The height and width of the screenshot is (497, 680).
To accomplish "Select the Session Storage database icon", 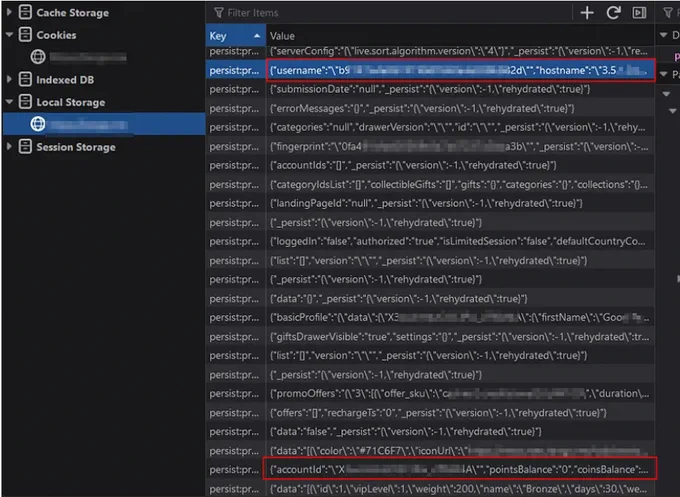I will [x=25, y=147].
